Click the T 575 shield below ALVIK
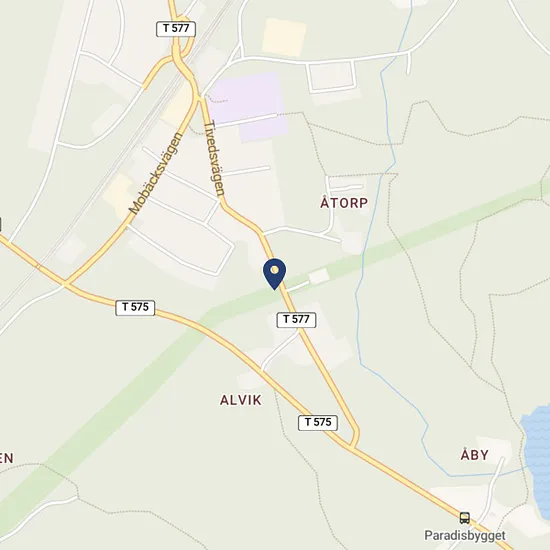Viewport: 550px width, 550px height. 318,423
